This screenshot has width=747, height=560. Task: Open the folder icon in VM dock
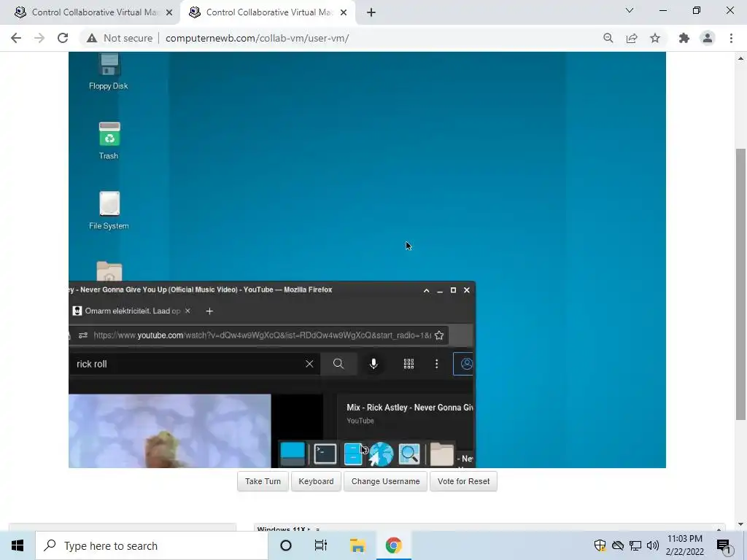coord(441,454)
